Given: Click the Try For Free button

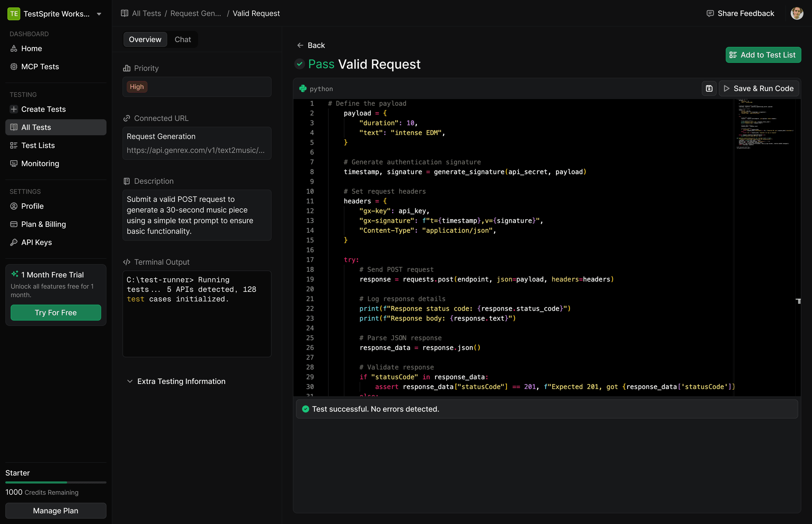Looking at the screenshot, I should pyautogui.click(x=56, y=313).
